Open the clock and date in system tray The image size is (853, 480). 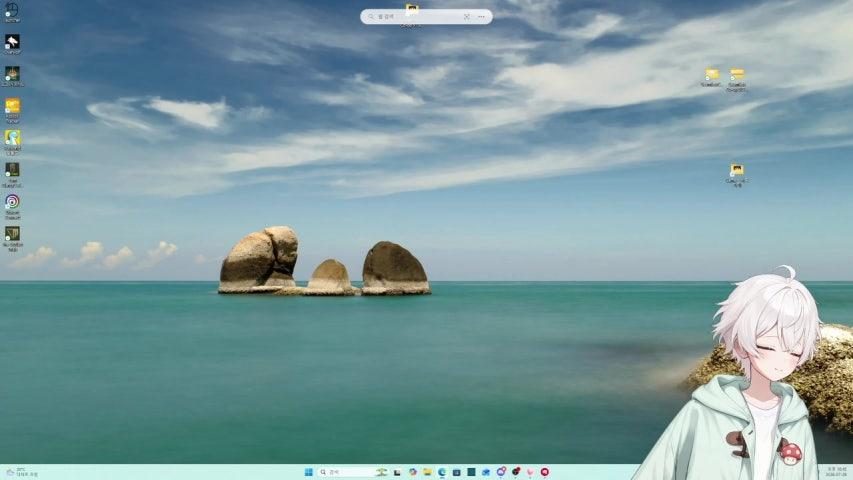[x=836, y=472]
